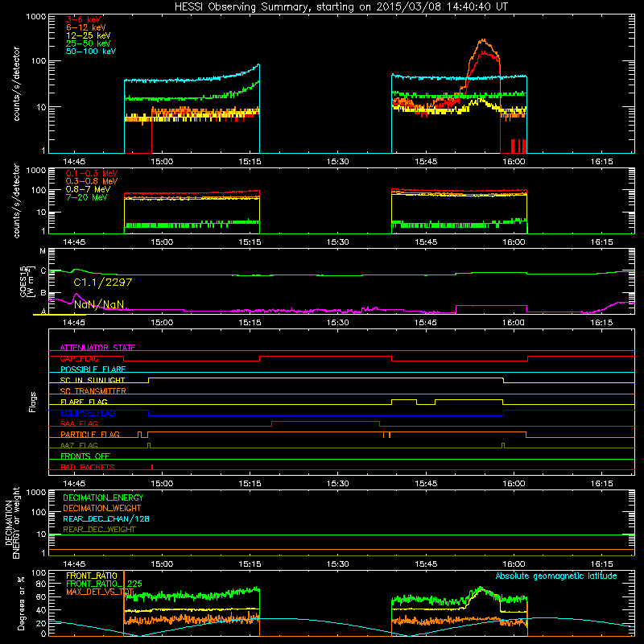Click the 0.8-7 MeV legend entry

coord(89,189)
